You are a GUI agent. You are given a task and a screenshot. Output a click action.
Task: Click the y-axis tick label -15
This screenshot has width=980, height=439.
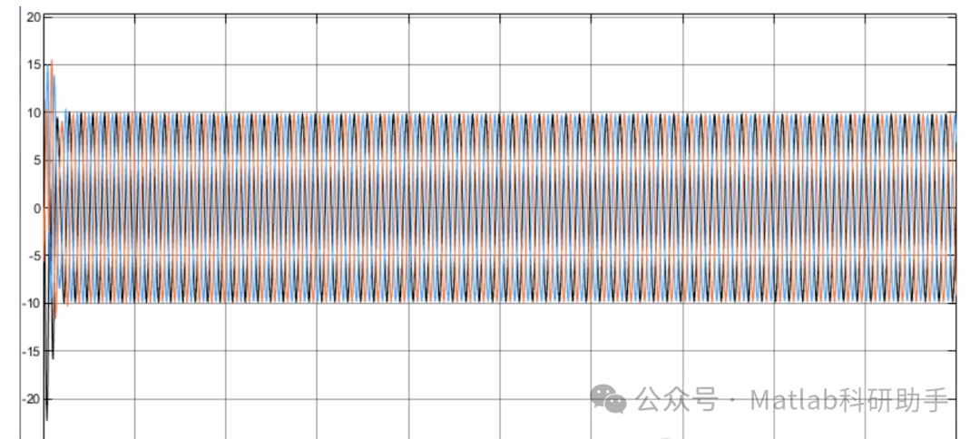(31, 351)
